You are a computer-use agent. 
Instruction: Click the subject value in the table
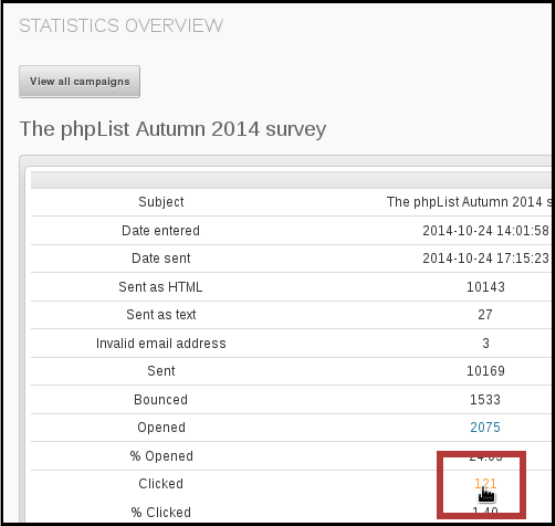(x=469, y=202)
